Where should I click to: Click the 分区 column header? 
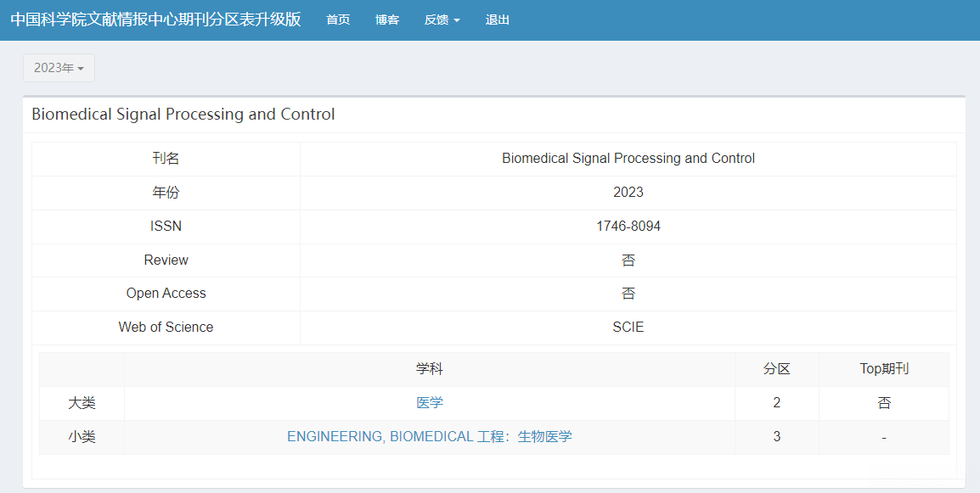(777, 369)
